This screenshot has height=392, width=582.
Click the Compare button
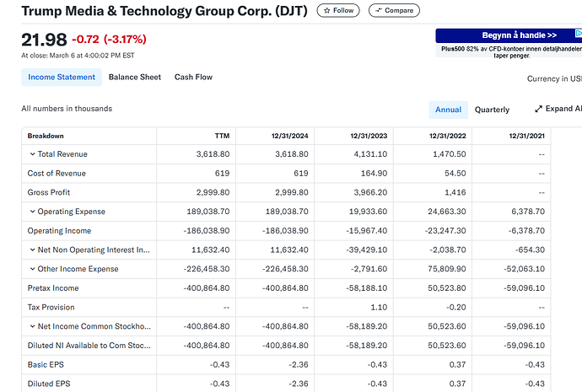click(394, 10)
